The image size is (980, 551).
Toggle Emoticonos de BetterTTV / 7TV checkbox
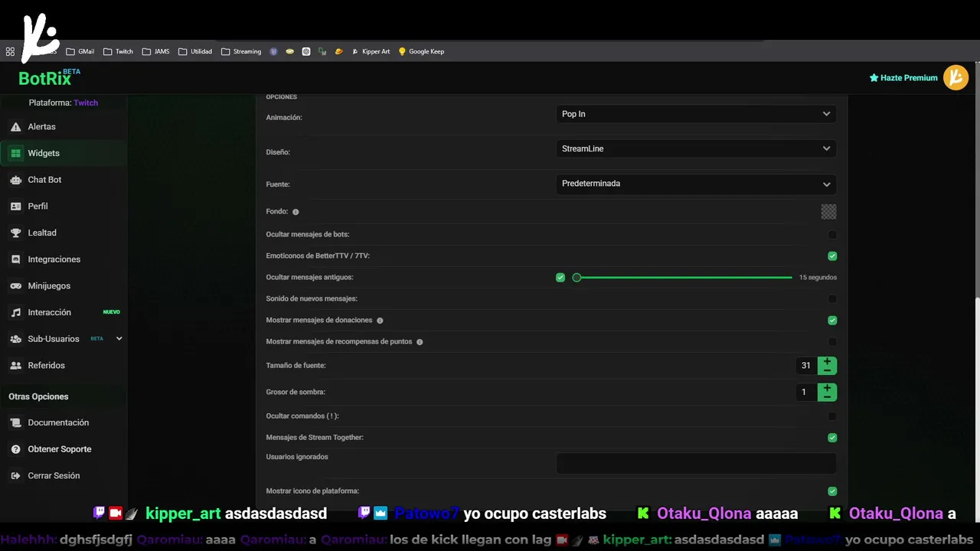click(832, 256)
